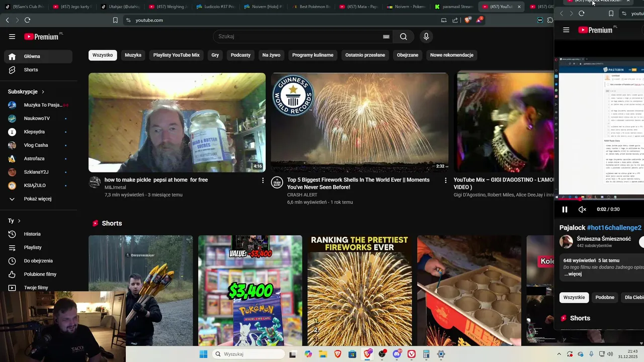
Task: Open Playlisty in the sidebar
Action: (38, 247)
